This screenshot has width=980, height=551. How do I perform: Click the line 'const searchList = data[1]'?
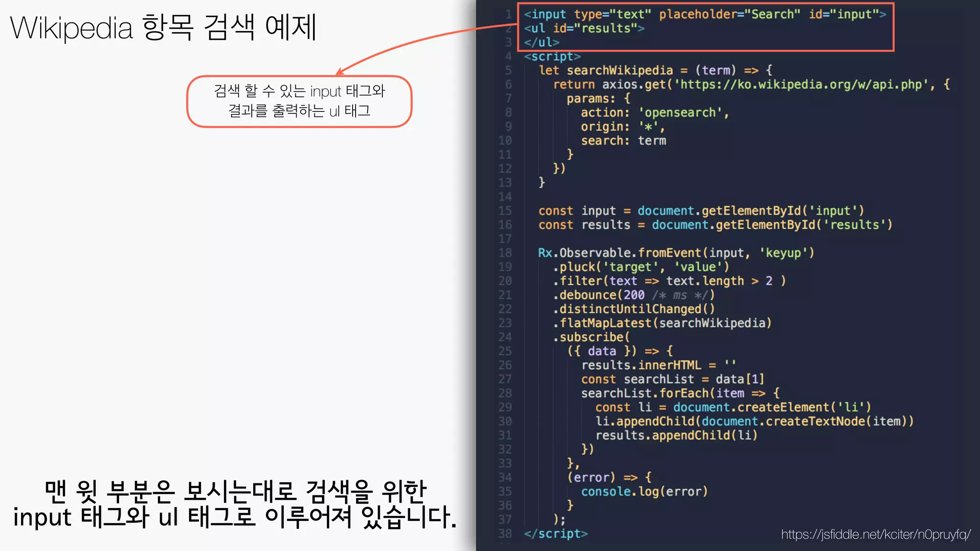tap(673, 379)
